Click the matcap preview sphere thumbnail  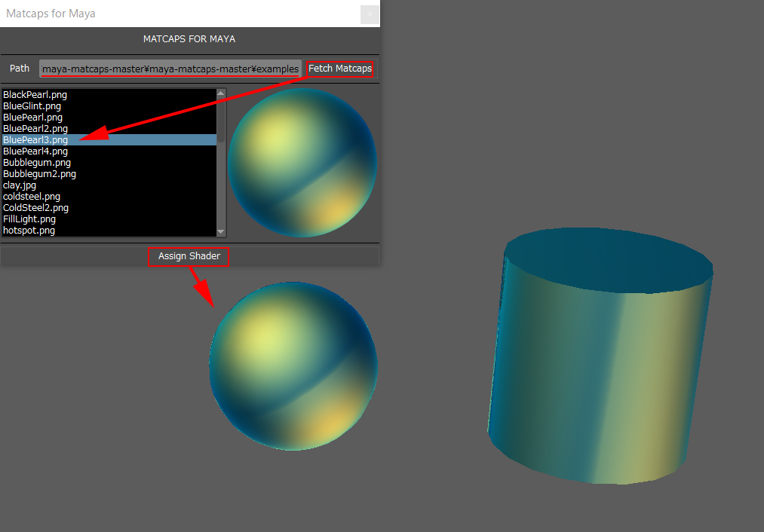pyautogui.click(x=302, y=163)
